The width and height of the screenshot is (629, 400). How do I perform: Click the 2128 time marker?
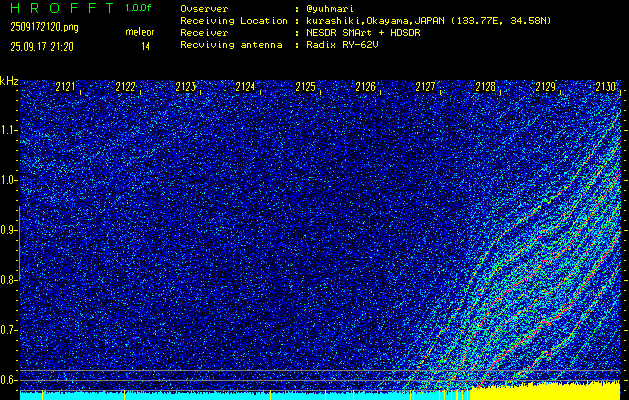pos(485,87)
